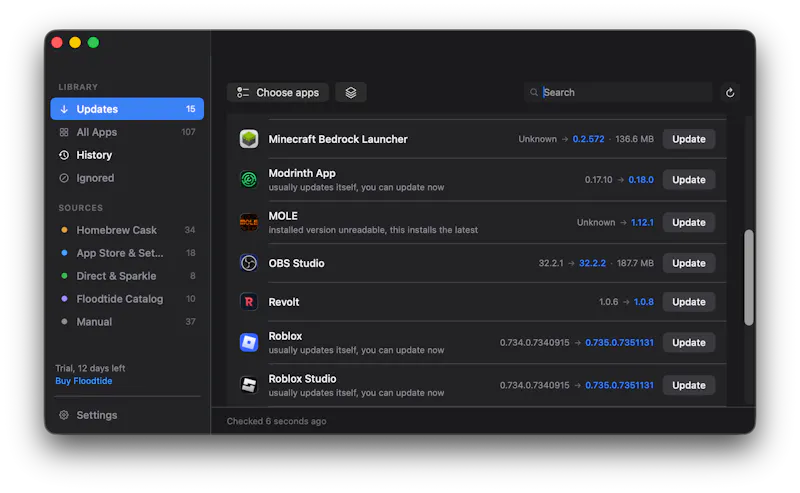This screenshot has height=493, width=800.
Task: Focus the Search input field
Action: (x=618, y=92)
